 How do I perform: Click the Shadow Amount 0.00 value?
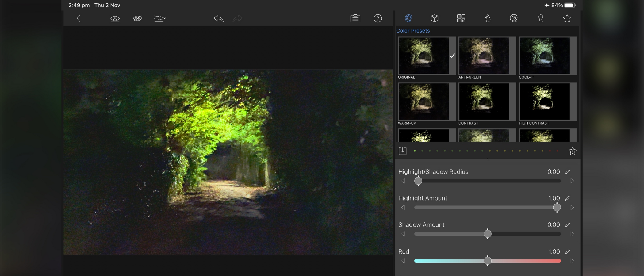(x=554, y=225)
